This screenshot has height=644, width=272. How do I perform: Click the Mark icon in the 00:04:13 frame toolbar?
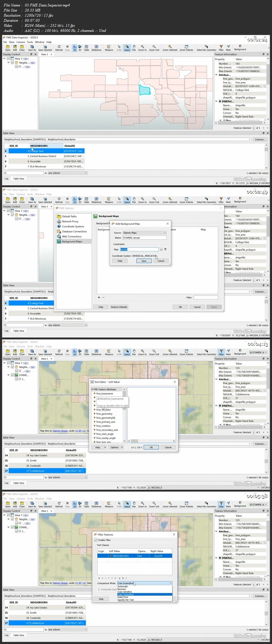pyautogui.click(x=228, y=352)
